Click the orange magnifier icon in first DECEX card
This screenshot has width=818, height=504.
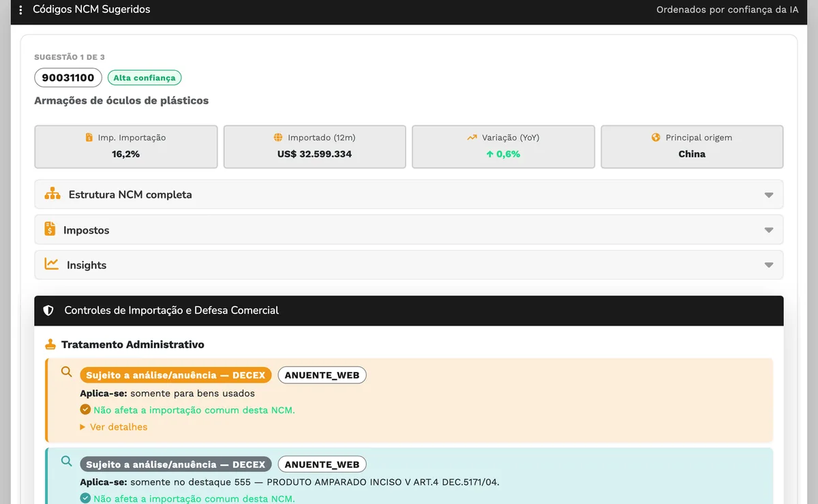(x=66, y=372)
